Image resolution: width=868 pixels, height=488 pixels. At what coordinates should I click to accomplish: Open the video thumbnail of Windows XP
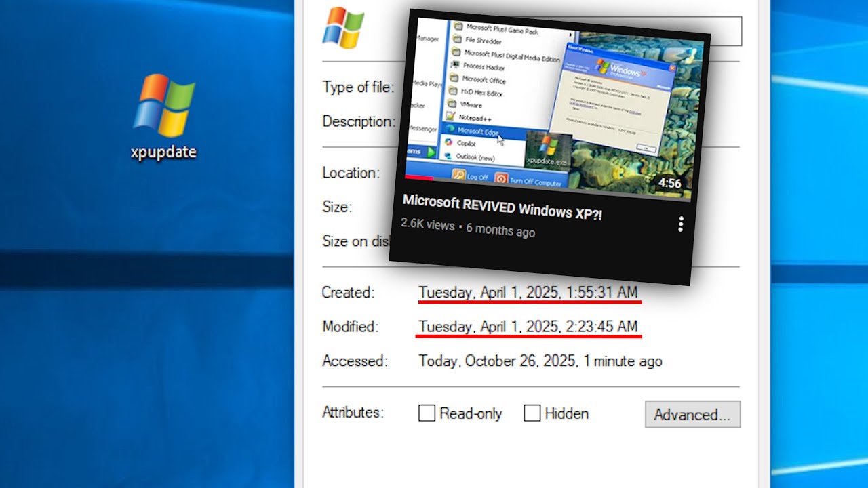pyautogui.click(x=554, y=108)
